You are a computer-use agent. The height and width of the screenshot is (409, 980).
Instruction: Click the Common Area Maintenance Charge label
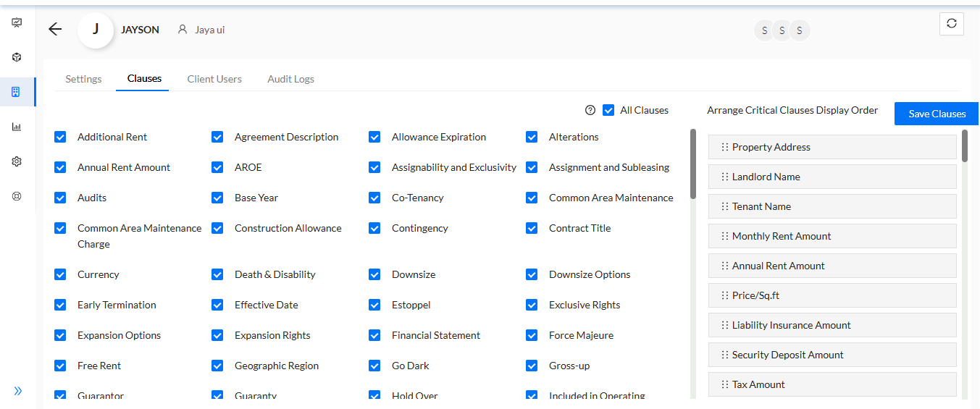pyautogui.click(x=140, y=236)
